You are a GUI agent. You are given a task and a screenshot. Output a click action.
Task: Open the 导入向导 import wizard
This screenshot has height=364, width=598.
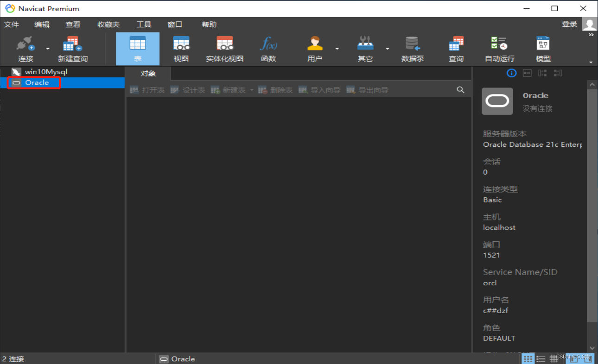319,90
